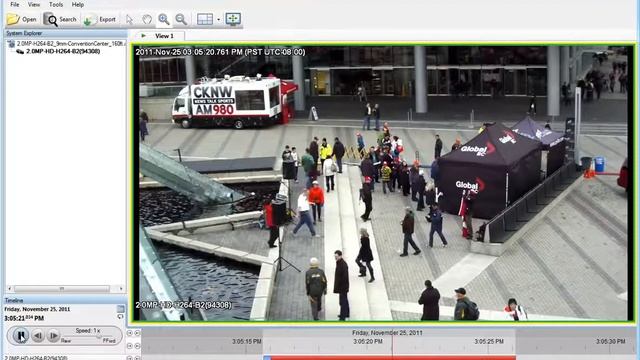Toggle the loop playback icon
The image size is (640, 360).
[x=120, y=317]
